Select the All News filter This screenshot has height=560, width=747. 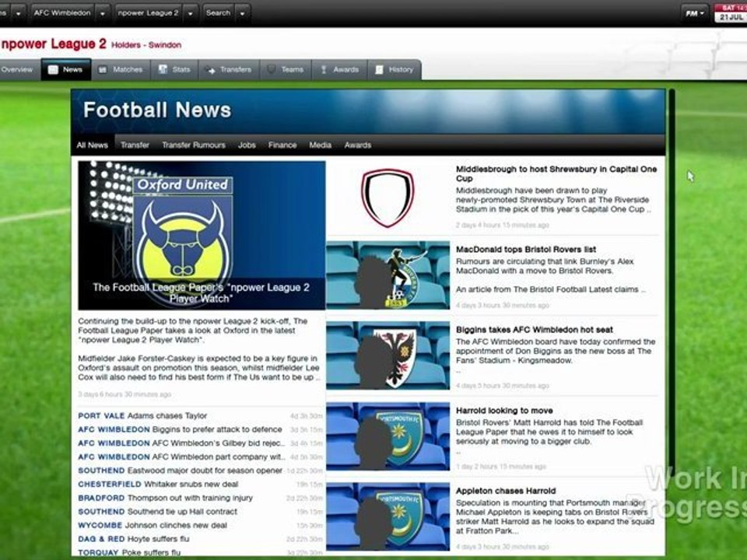click(x=93, y=145)
